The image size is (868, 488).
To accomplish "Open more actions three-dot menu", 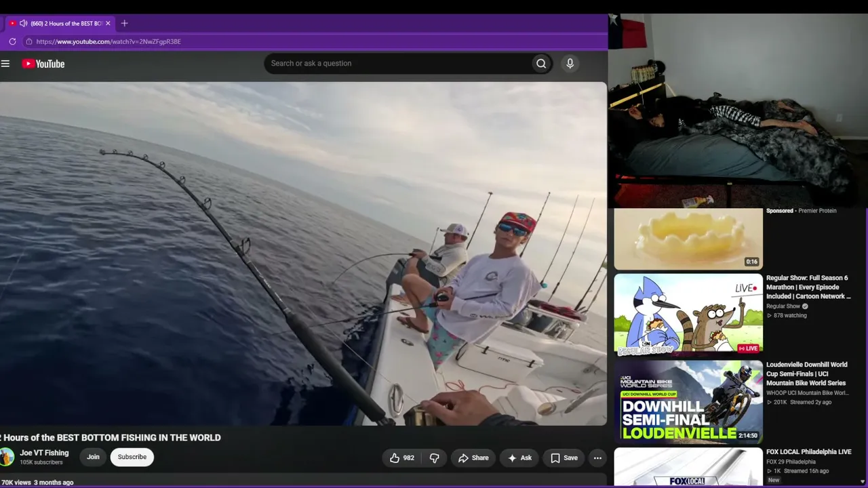I will 597,457.
